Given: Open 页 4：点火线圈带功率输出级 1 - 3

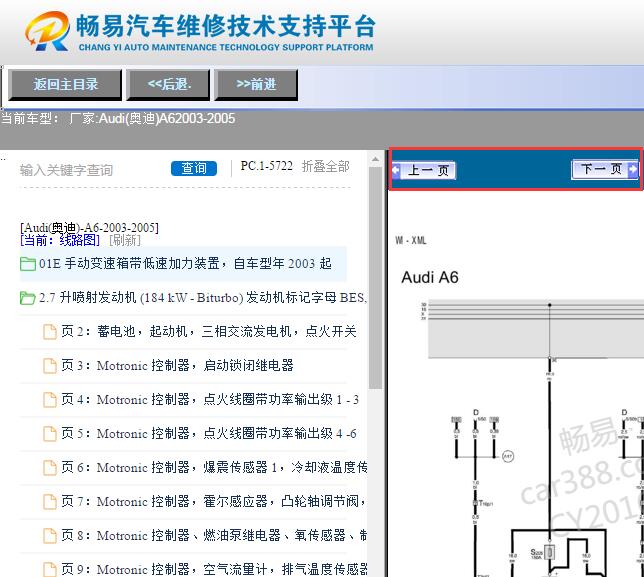Looking at the screenshot, I should pos(210,400).
